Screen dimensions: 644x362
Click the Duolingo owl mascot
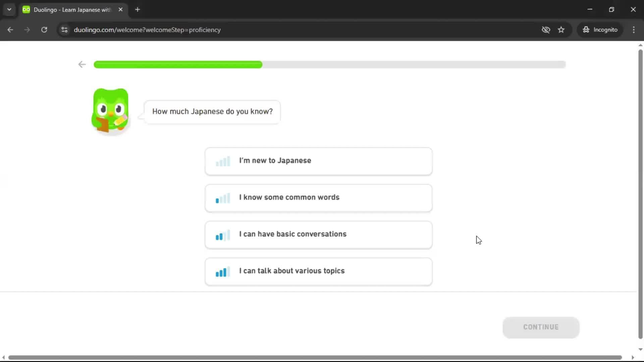tap(110, 111)
